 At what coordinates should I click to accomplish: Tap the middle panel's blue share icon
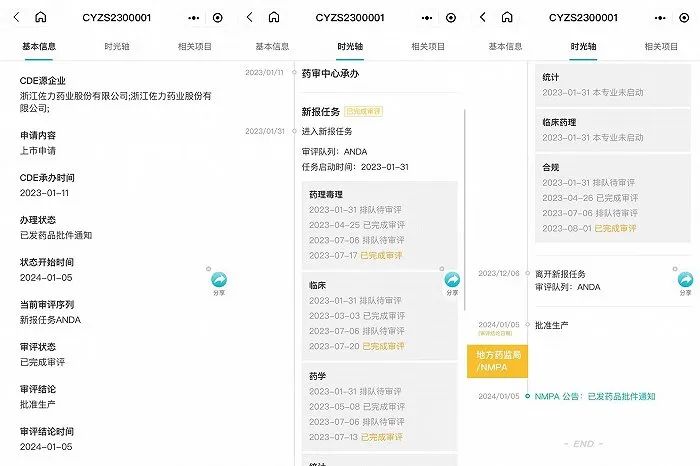452,281
